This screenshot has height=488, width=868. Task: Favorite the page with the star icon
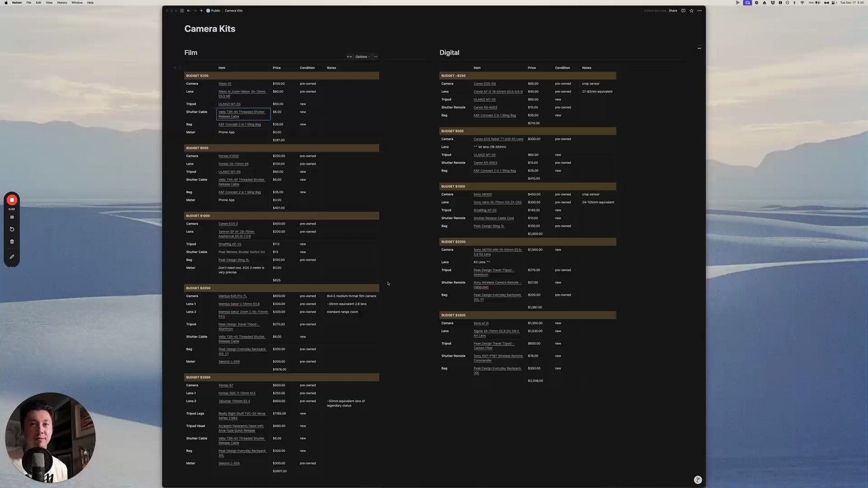pyautogui.click(x=691, y=11)
